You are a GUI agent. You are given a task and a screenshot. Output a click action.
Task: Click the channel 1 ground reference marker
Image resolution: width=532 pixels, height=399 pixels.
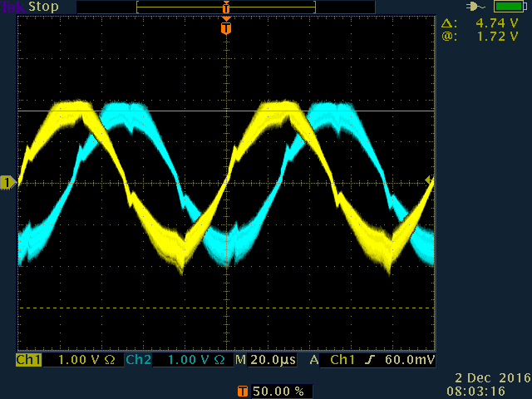(x=8, y=183)
